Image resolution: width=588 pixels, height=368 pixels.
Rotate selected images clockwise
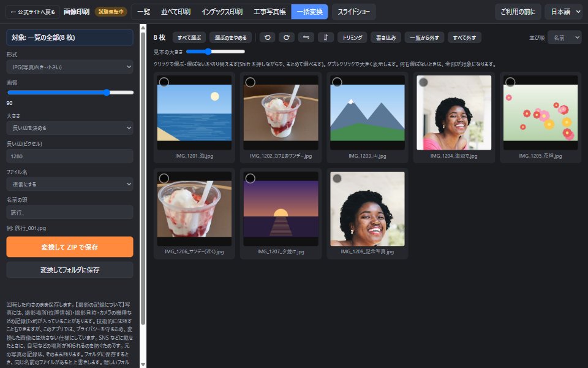[287, 37]
